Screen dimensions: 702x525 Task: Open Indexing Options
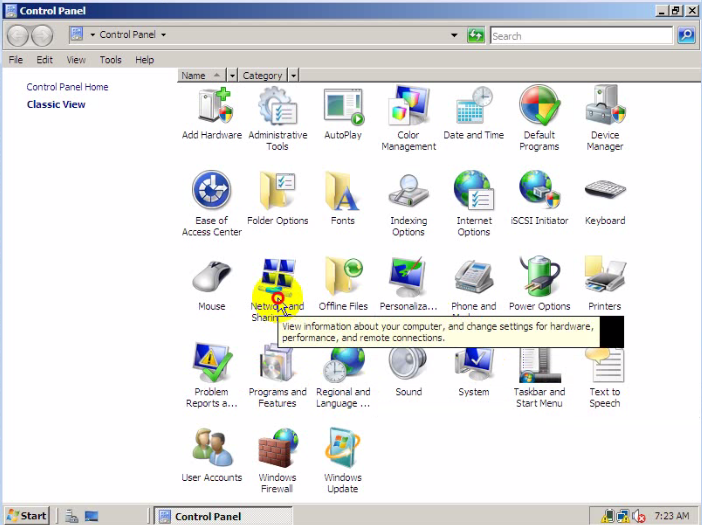point(408,204)
